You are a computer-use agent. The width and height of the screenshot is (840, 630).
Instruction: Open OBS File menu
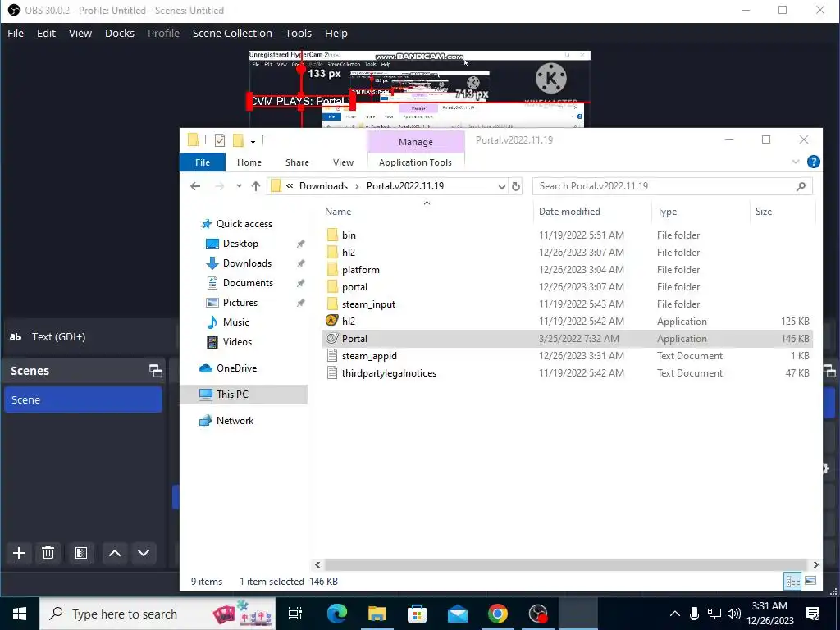tap(16, 33)
